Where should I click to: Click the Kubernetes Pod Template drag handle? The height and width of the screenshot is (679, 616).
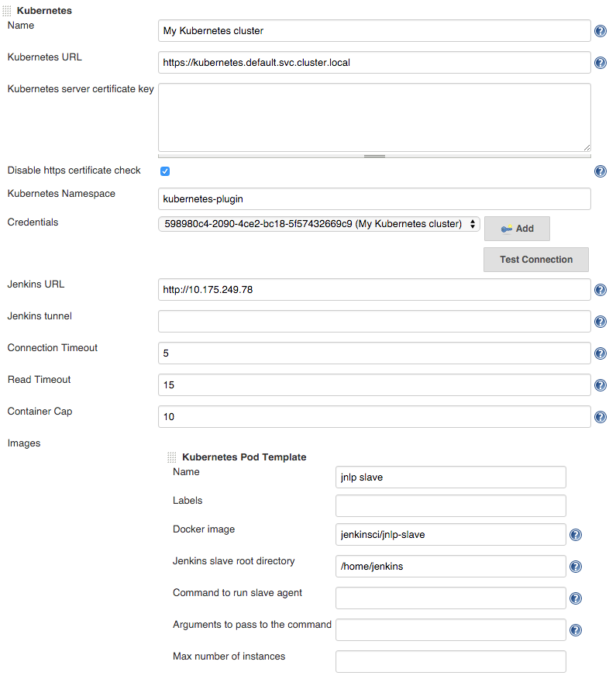172,457
